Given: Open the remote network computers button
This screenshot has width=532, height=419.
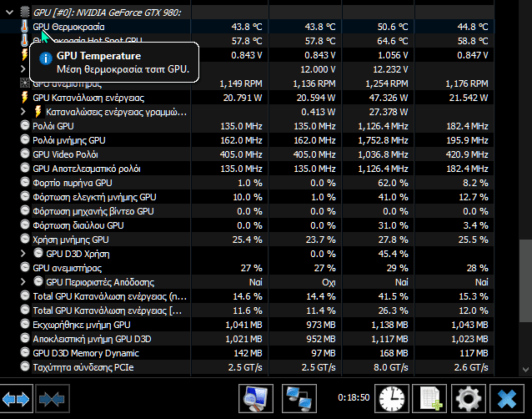Looking at the screenshot, I should click(x=299, y=399).
